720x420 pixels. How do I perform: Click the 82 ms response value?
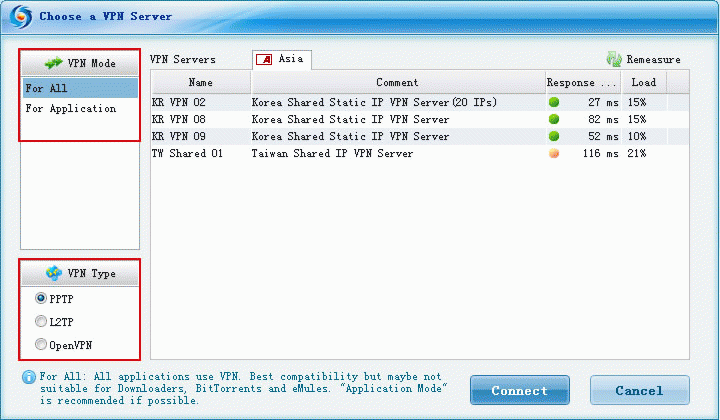(x=603, y=119)
